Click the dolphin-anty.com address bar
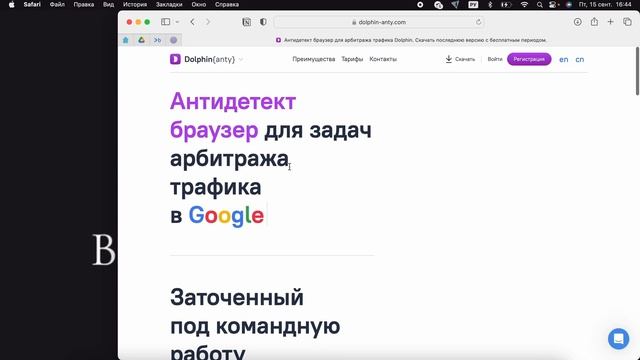 [379, 22]
